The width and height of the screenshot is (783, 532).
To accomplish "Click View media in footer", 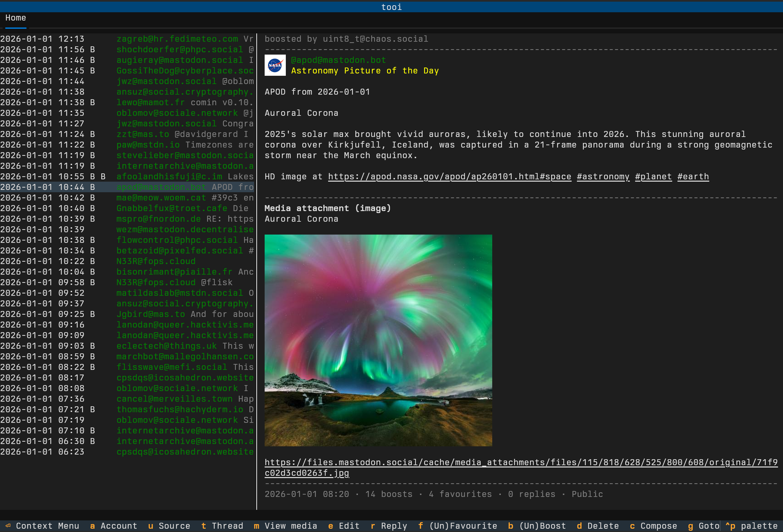I will click(x=285, y=526).
